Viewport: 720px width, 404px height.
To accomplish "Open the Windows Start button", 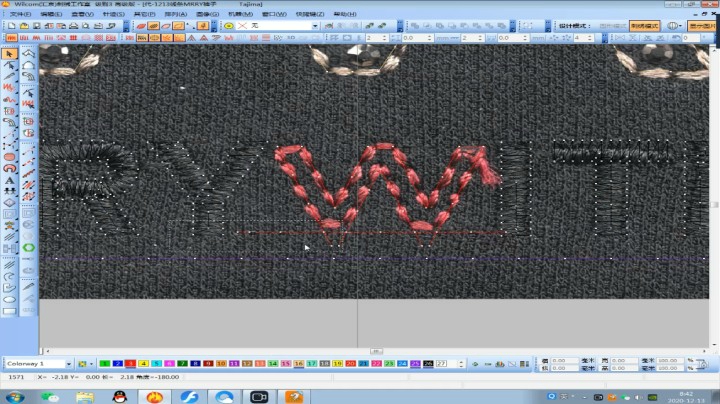I will pyautogui.click(x=16, y=397).
